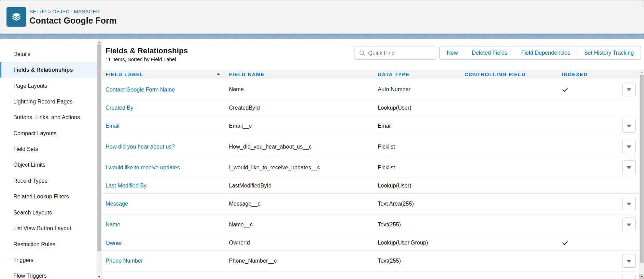Open actions dropdown for Email row
The height and width of the screenshot is (279, 644).
pyautogui.click(x=629, y=126)
